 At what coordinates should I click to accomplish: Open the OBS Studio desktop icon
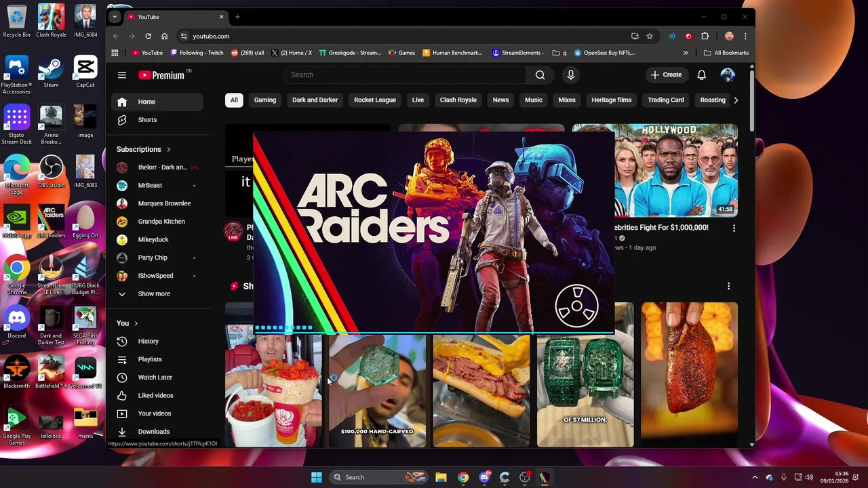pos(51,172)
